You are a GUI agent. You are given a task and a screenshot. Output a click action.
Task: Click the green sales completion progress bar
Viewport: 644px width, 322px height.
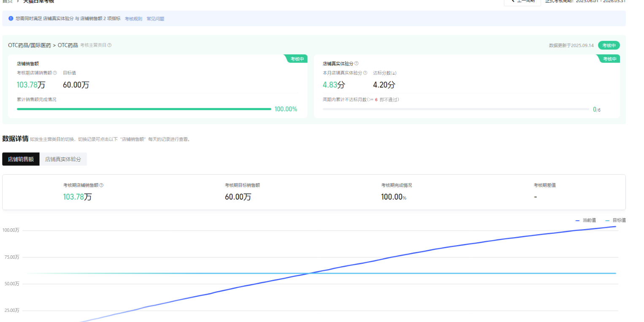pyautogui.click(x=143, y=109)
